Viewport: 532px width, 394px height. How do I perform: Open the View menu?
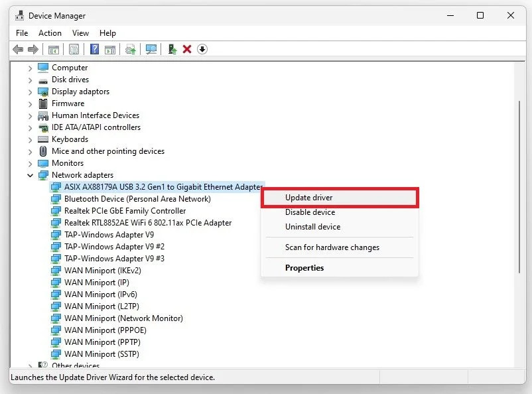point(80,33)
